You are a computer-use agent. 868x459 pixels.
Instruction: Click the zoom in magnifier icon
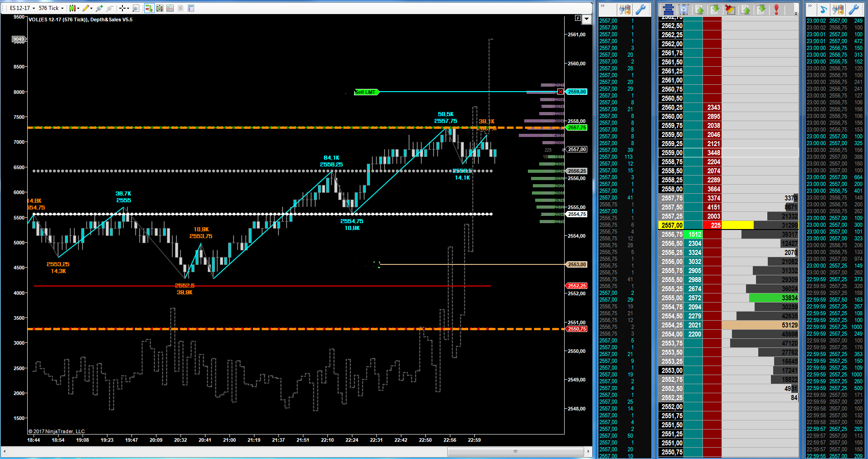point(99,8)
